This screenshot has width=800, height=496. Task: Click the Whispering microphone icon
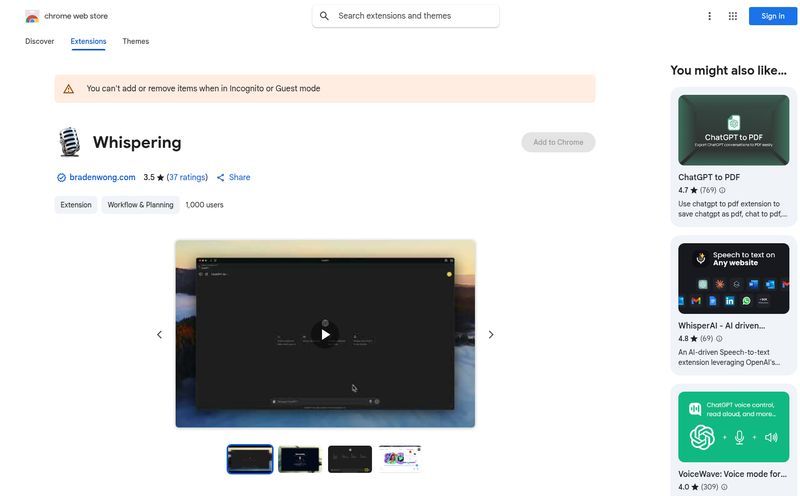69,142
